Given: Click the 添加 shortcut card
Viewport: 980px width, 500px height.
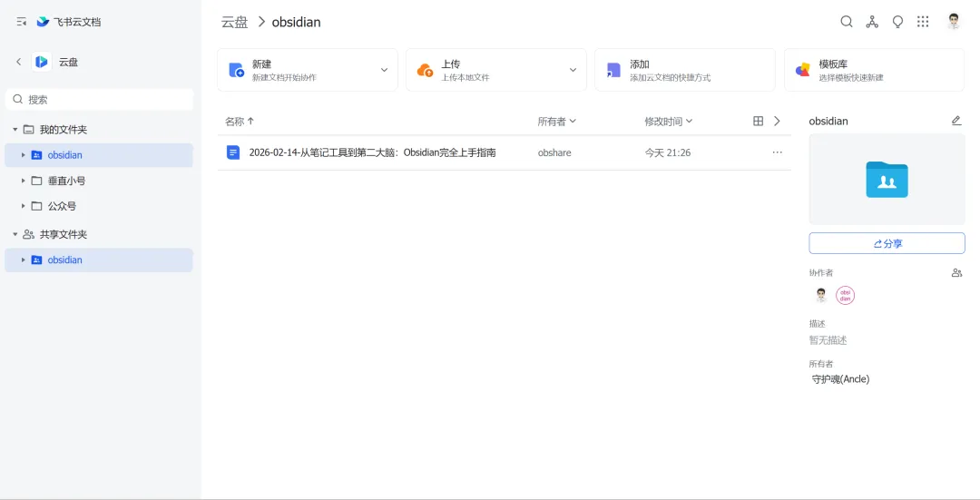Looking at the screenshot, I should click(685, 70).
